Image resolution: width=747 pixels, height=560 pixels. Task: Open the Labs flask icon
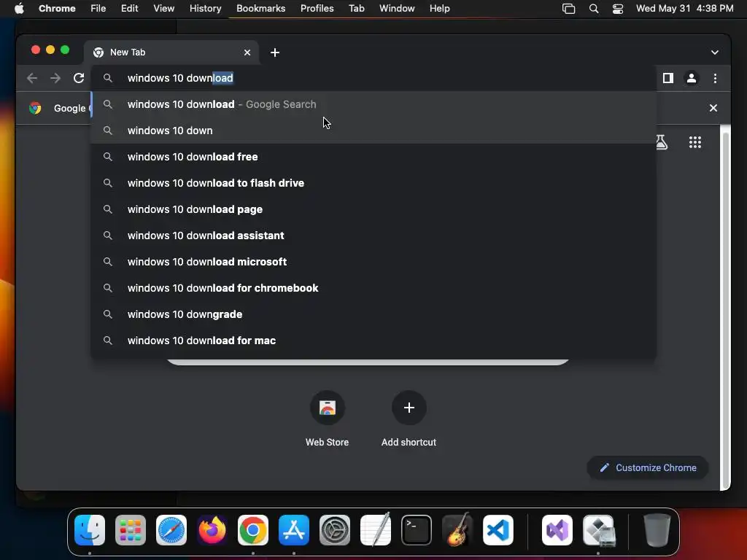click(661, 142)
